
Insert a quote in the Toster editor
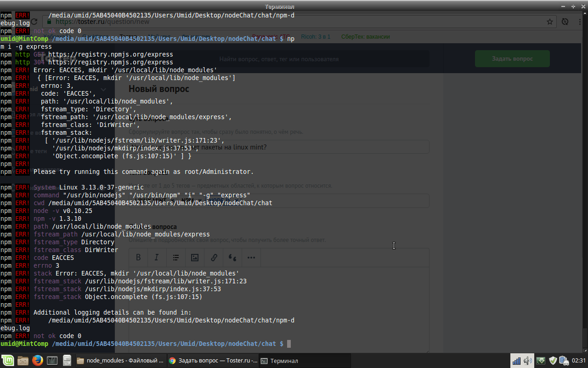coord(233,258)
